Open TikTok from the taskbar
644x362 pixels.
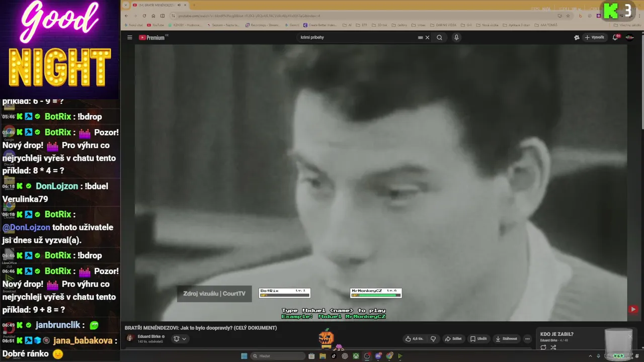(x=334, y=356)
